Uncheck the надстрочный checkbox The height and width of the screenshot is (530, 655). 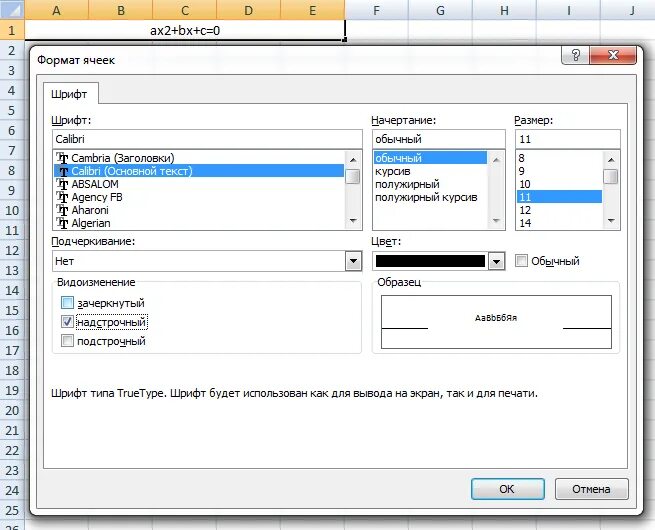pyautogui.click(x=67, y=322)
